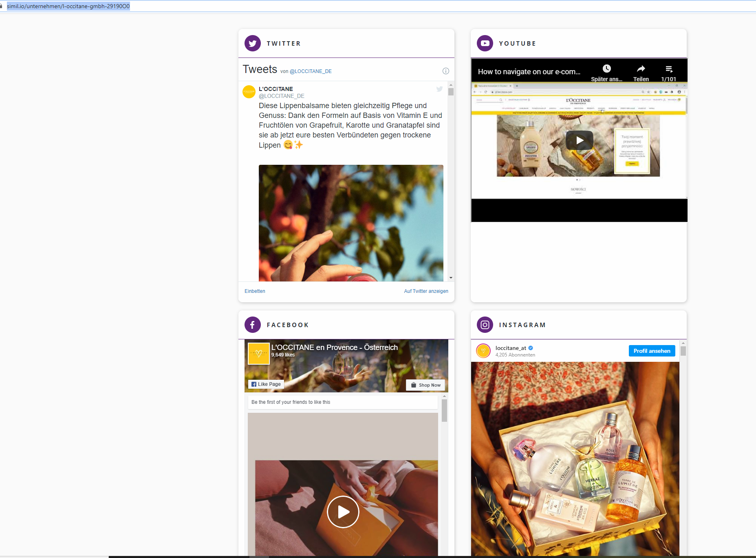Click the 'Später ansehen' watch-later icon on the video
Viewport: 756px width, 558px height.
[607, 69]
